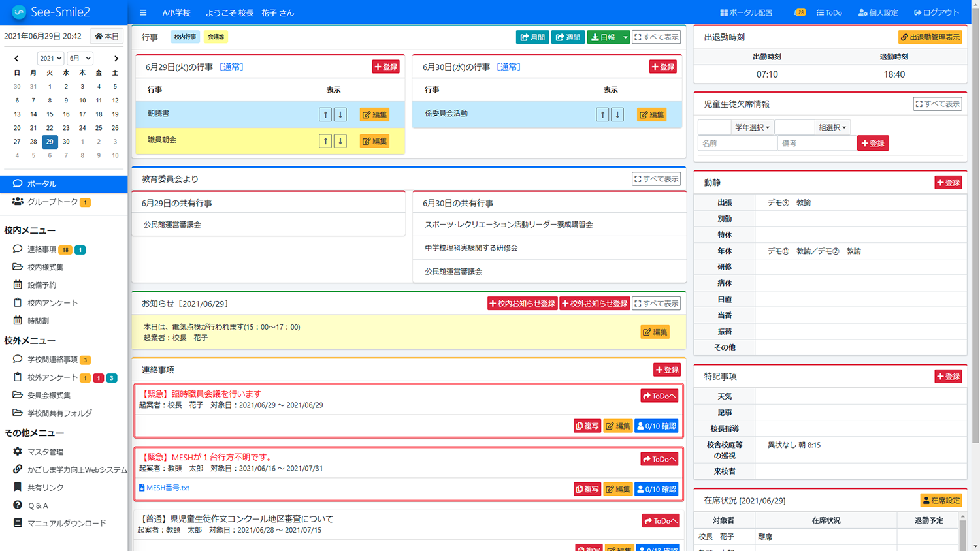Move 職員朝会 event down
This screenshot has width=980, height=551.
pyautogui.click(x=340, y=141)
